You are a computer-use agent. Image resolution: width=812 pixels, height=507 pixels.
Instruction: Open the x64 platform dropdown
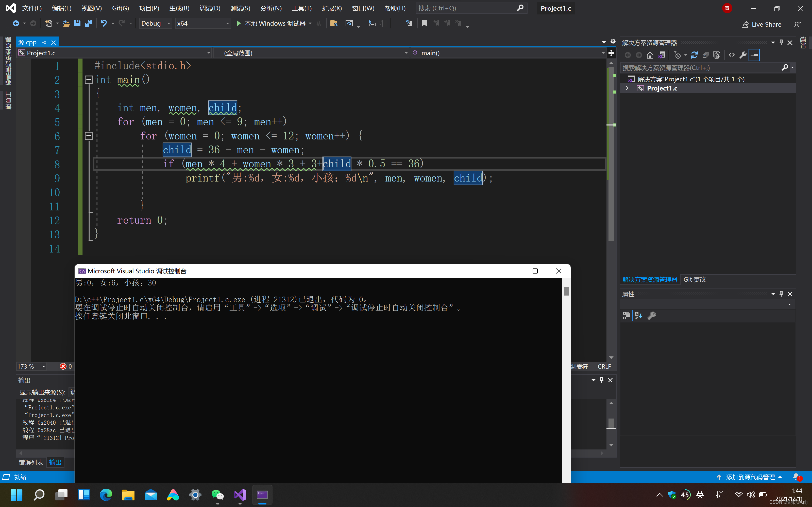click(x=227, y=24)
